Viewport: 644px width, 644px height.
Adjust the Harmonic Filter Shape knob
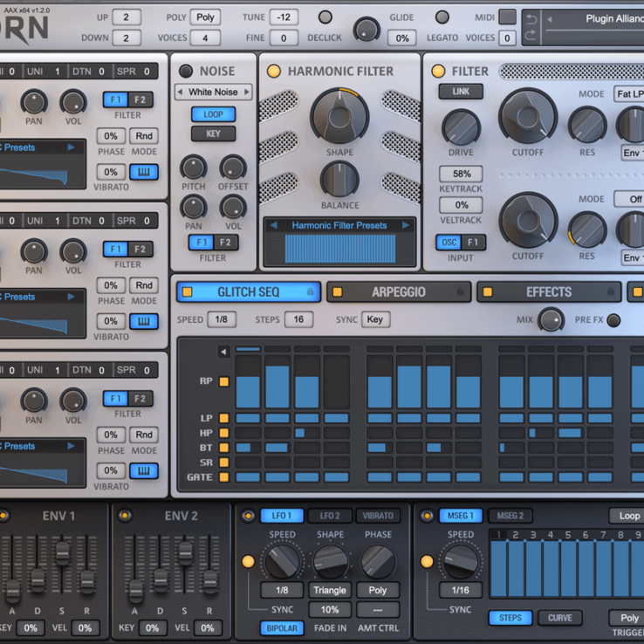click(339, 117)
